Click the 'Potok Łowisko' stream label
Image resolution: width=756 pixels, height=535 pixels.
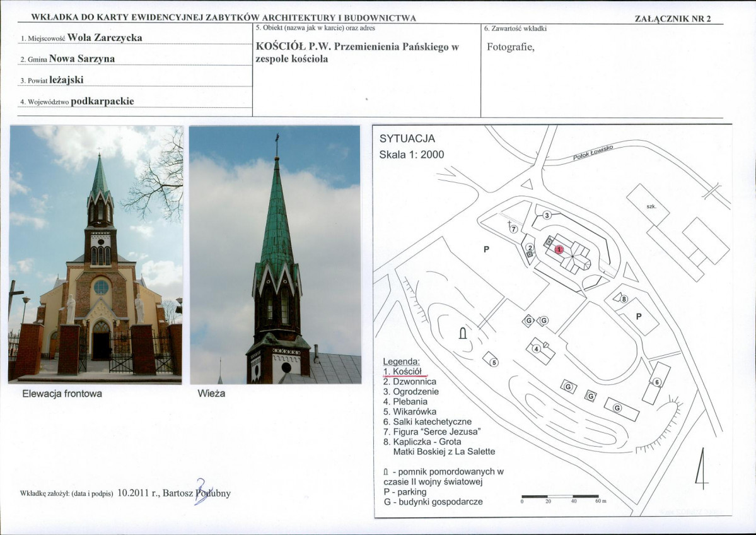[593, 153]
